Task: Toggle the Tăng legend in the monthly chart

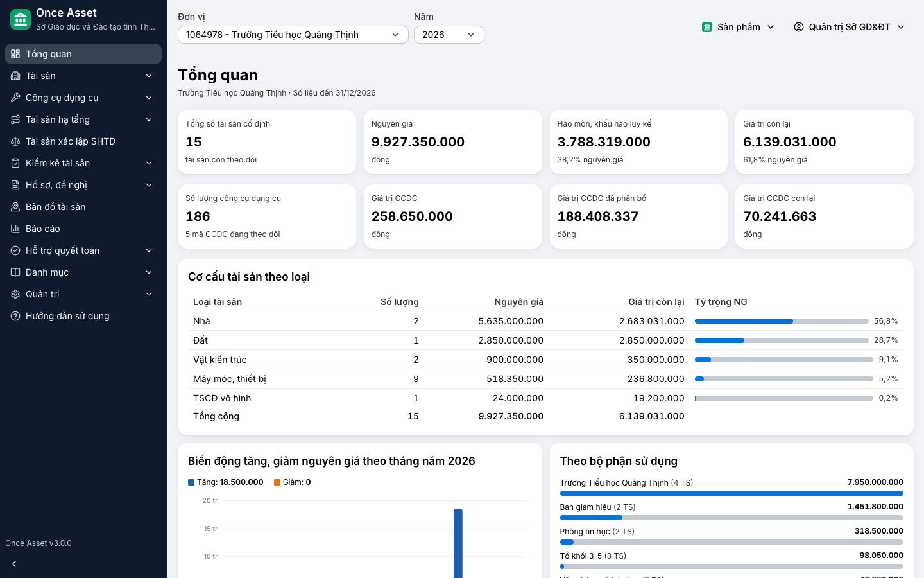Action: 226,482
